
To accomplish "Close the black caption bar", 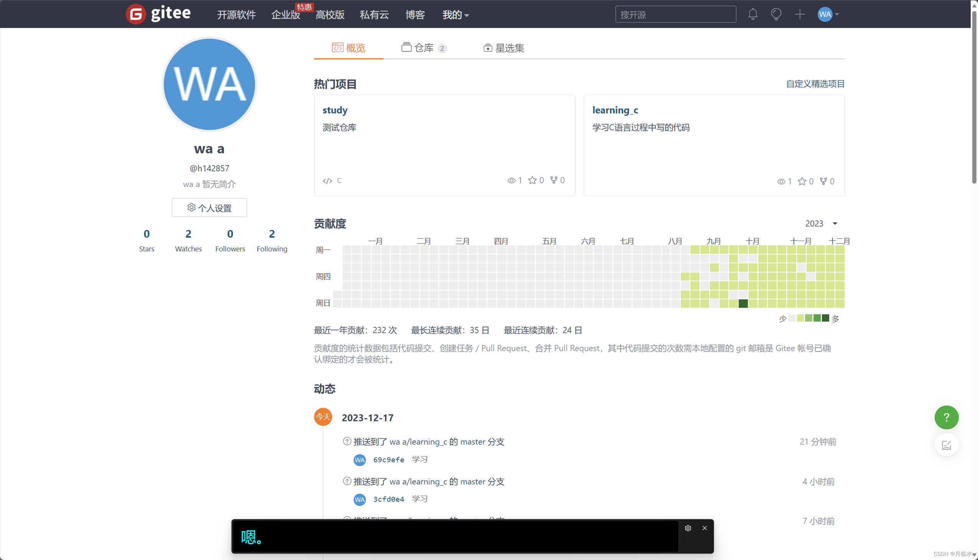I will (705, 528).
